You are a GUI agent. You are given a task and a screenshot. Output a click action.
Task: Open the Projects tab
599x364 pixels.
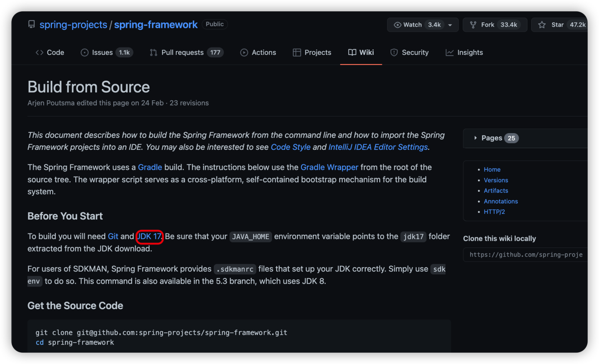click(x=312, y=52)
